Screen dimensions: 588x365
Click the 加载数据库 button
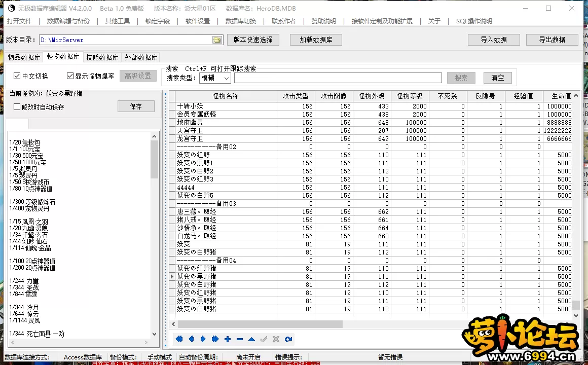[316, 40]
